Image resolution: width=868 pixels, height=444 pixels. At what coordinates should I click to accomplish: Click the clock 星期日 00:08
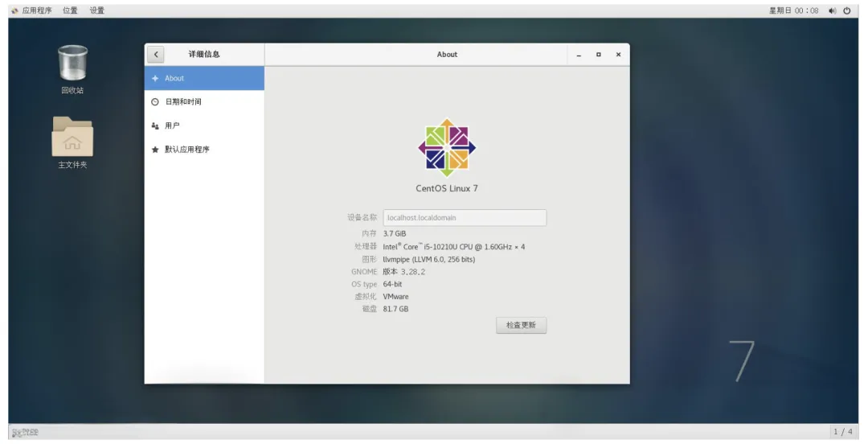793,10
